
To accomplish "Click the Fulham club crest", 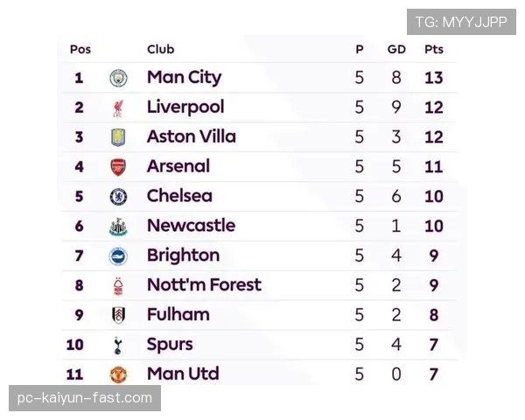I will [118, 315].
